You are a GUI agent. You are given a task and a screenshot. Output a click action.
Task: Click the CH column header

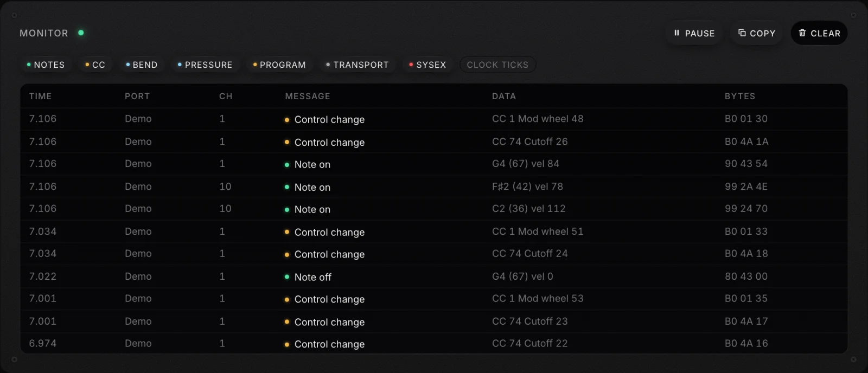[226, 96]
